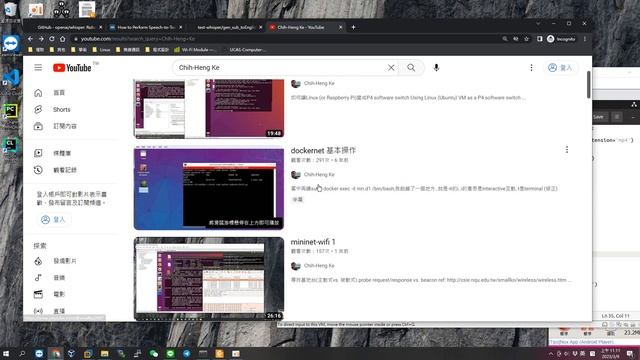Viewport: 640px width, 360px height.
Task: Click the zoom magnifier icon in address bar
Action: (x=505, y=39)
